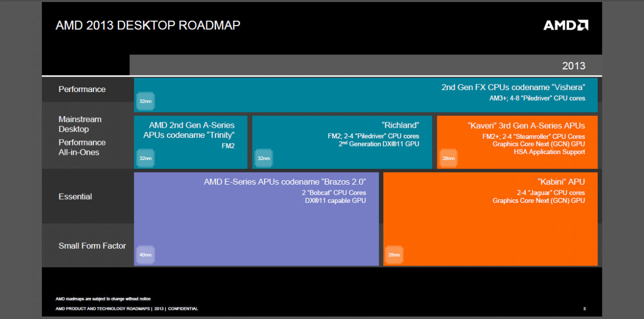The width and height of the screenshot is (644, 319).
Task: Click the 28nm chip icon in Kabini block
Action: pos(394,255)
